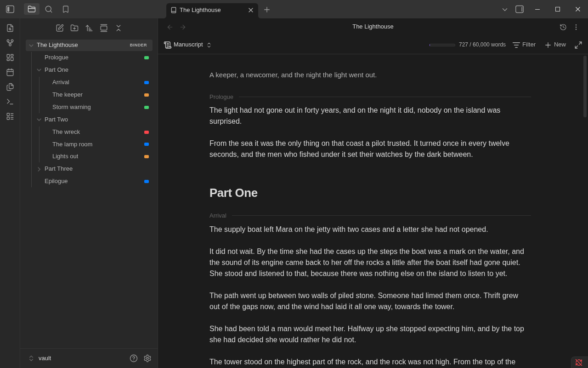Expand the Part Three folder
Image resolution: width=588 pixels, height=368 pixels.
39,169
